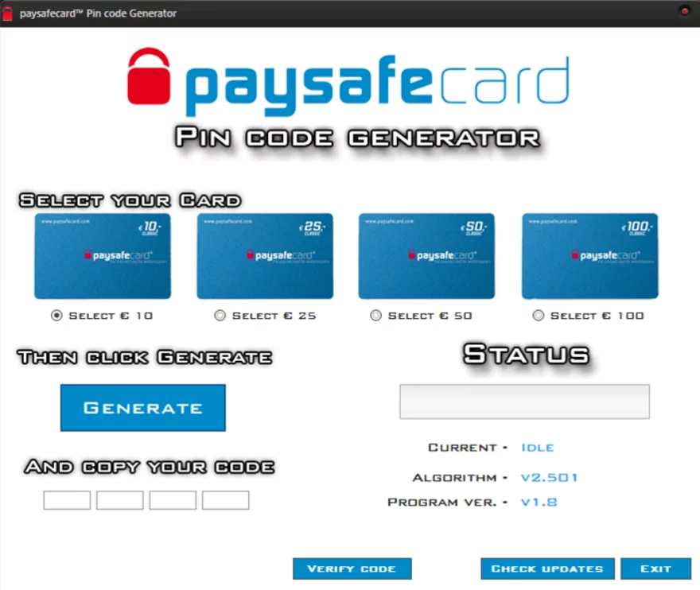The width and height of the screenshot is (700, 590).
Task: Click the paysafecard icon in title bar
Action: click(x=9, y=13)
